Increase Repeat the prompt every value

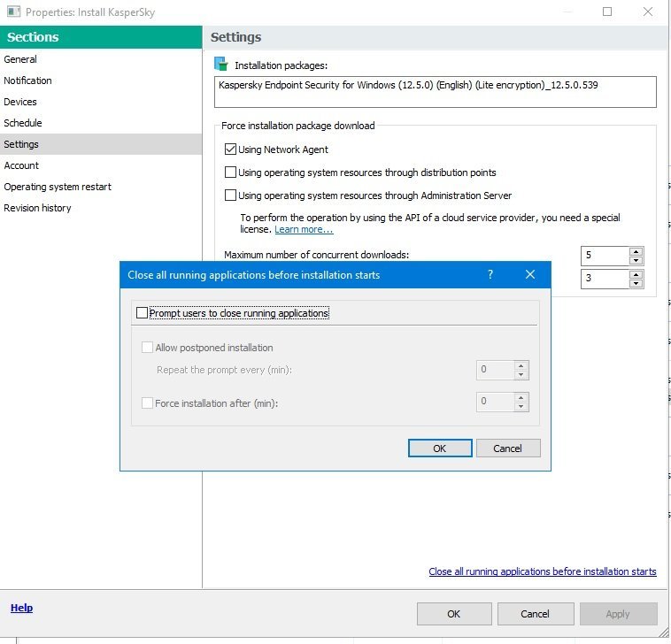[x=521, y=366]
